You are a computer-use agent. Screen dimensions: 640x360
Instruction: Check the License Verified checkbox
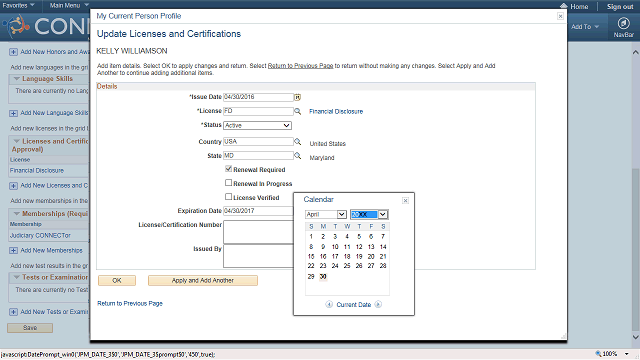coord(229,197)
